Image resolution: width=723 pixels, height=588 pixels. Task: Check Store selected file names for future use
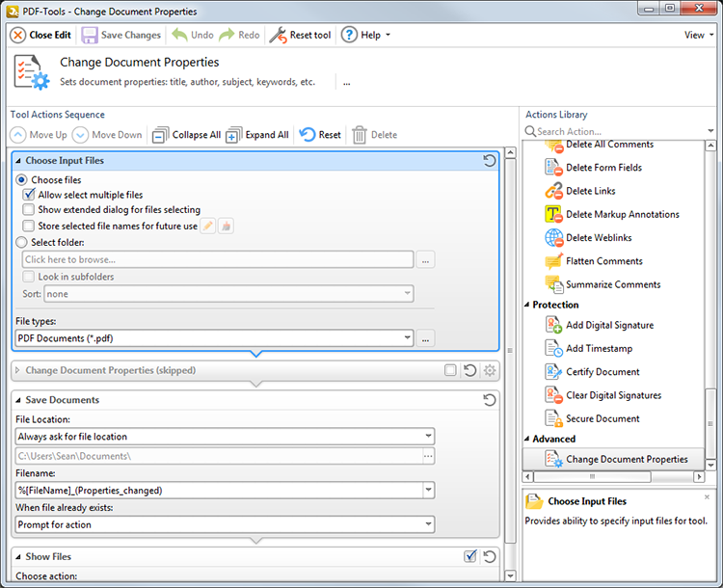(x=29, y=226)
